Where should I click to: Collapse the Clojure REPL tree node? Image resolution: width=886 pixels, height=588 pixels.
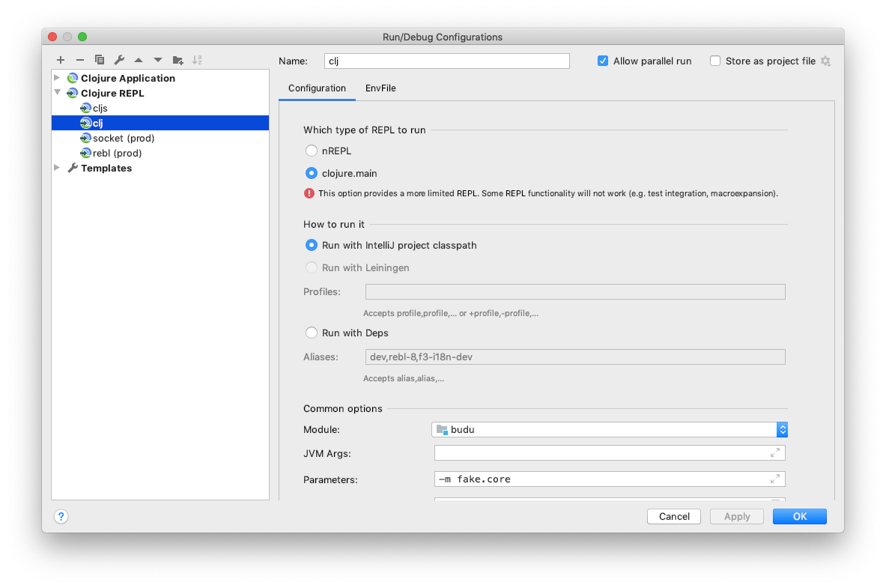(57, 93)
